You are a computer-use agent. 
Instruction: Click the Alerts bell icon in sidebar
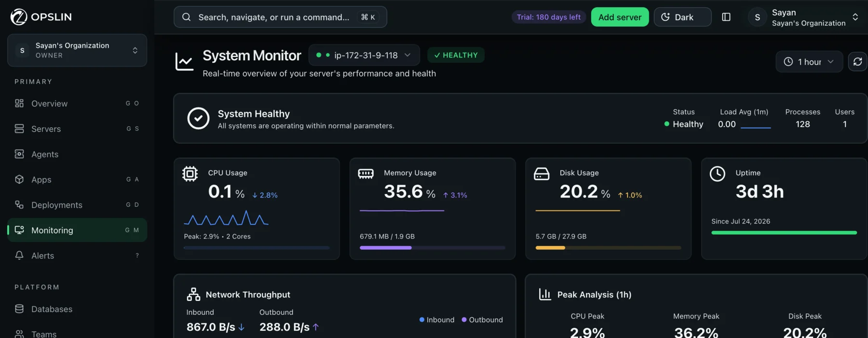click(x=19, y=255)
